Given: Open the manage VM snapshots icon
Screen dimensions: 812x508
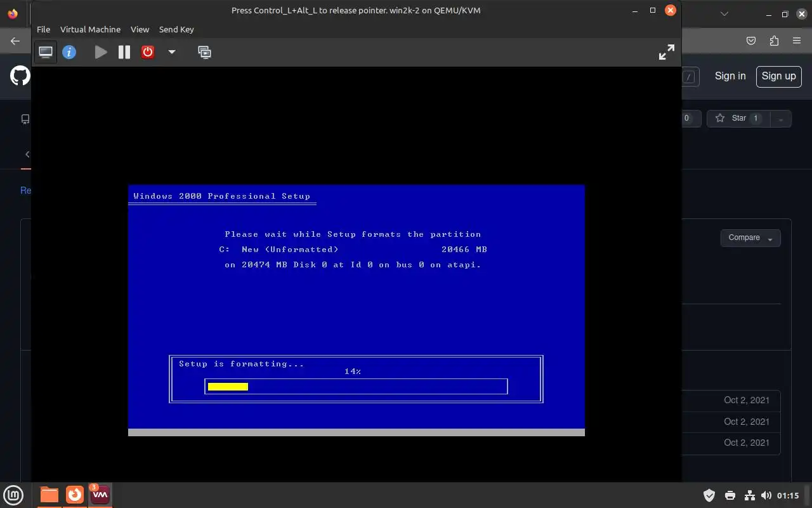Looking at the screenshot, I should tap(204, 52).
